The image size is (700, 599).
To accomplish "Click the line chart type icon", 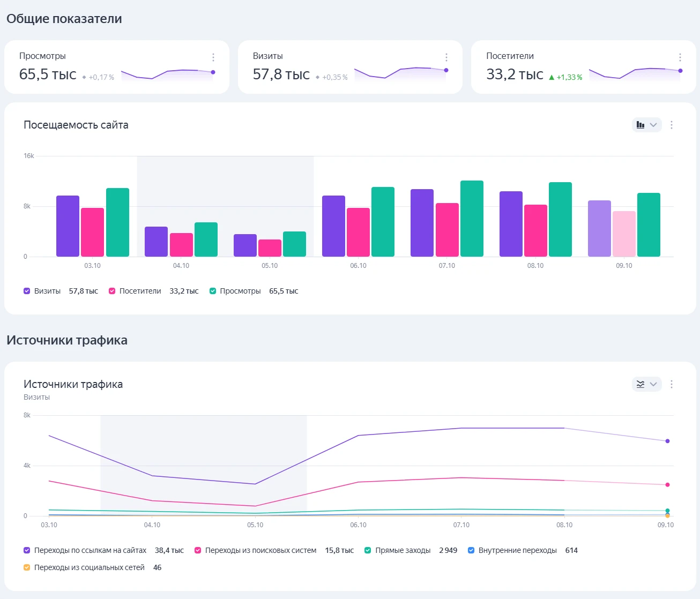I will pos(641,384).
